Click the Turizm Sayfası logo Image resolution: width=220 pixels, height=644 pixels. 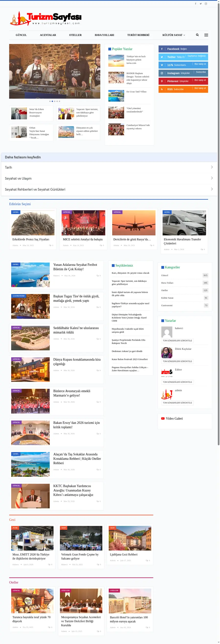46,19
